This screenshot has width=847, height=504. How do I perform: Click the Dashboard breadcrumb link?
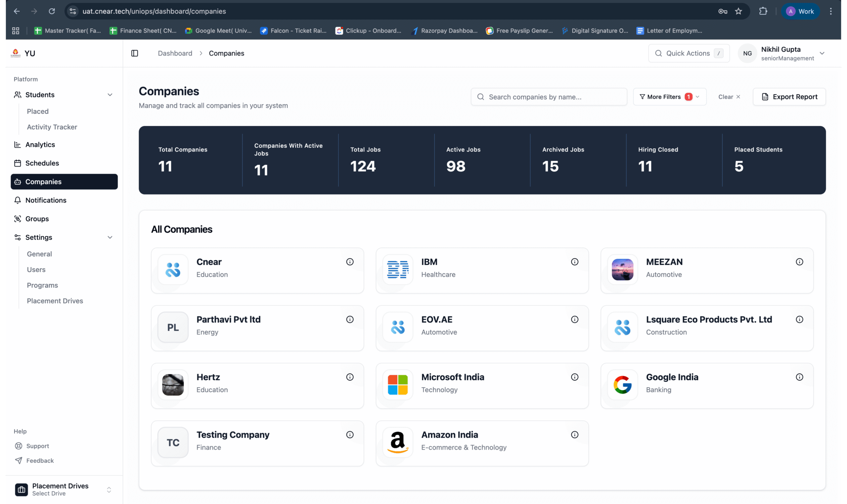pyautogui.click(x=175, y=53)
